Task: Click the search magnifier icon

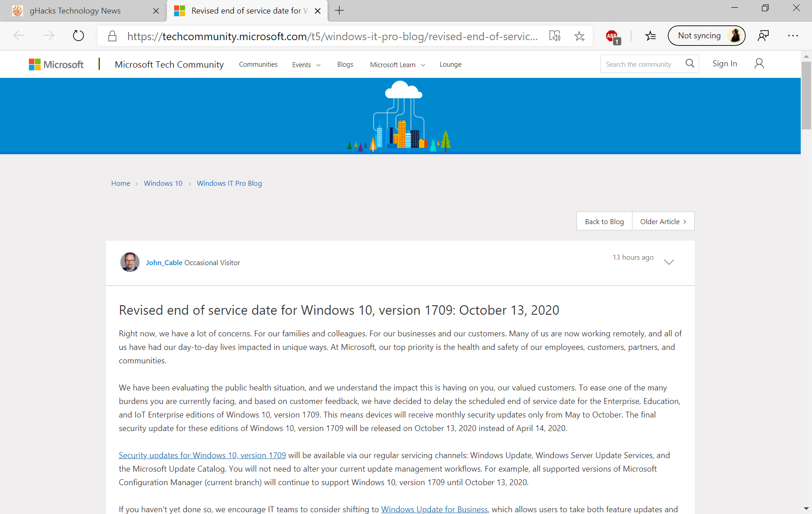Action: click(x=690, y=64)
